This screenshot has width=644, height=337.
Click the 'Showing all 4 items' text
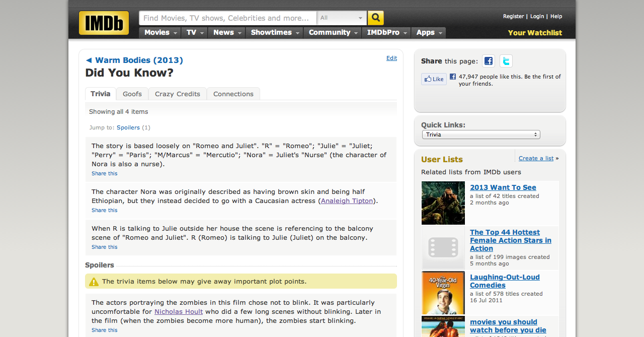coord(119,111)
